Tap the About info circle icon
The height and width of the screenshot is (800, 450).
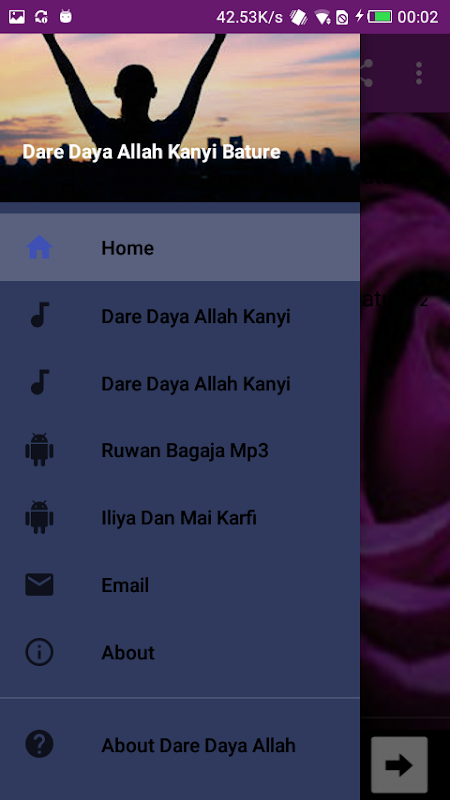pyautogui.click(x=39, y=652)
